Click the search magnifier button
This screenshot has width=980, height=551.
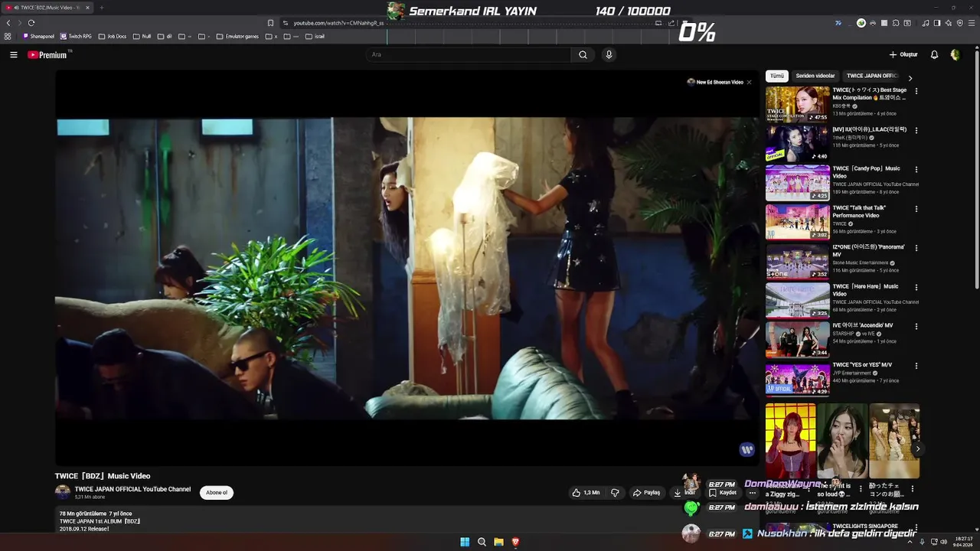click(583, 54)
